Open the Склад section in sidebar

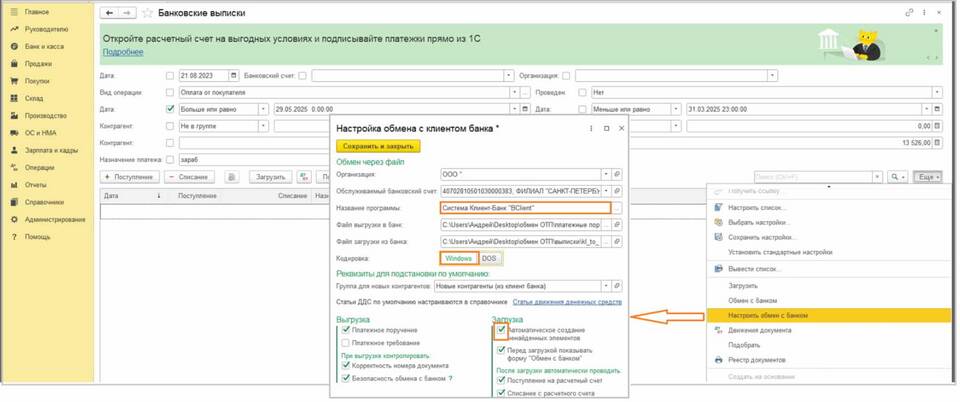[x=33, y=98]
